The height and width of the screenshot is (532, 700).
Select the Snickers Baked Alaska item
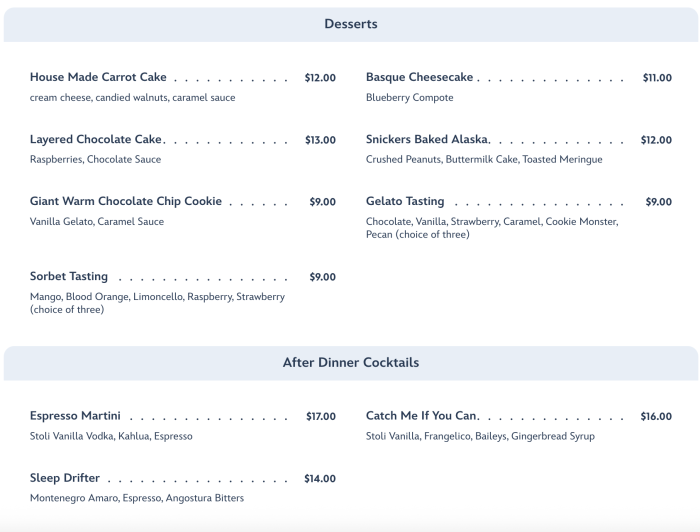426,140
